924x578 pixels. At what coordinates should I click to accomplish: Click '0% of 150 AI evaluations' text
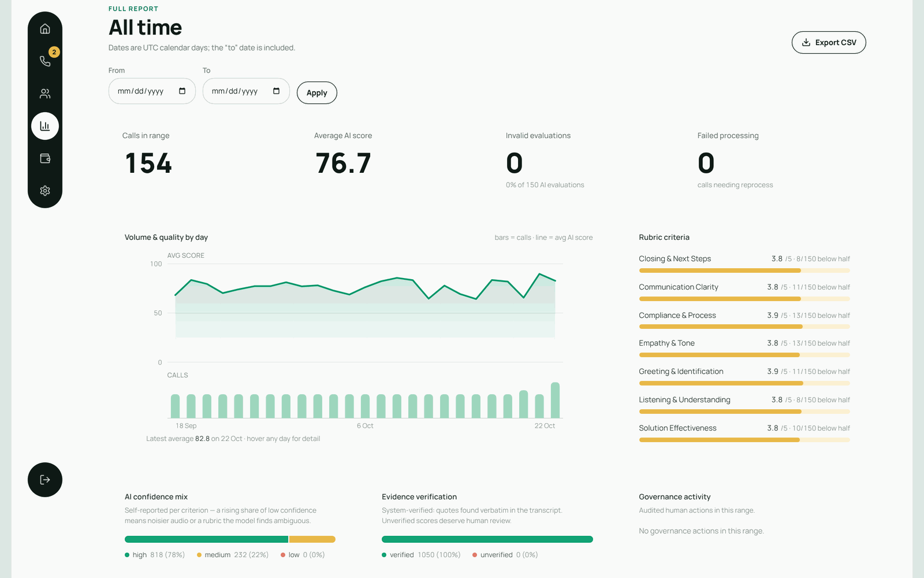coord(545,185)
